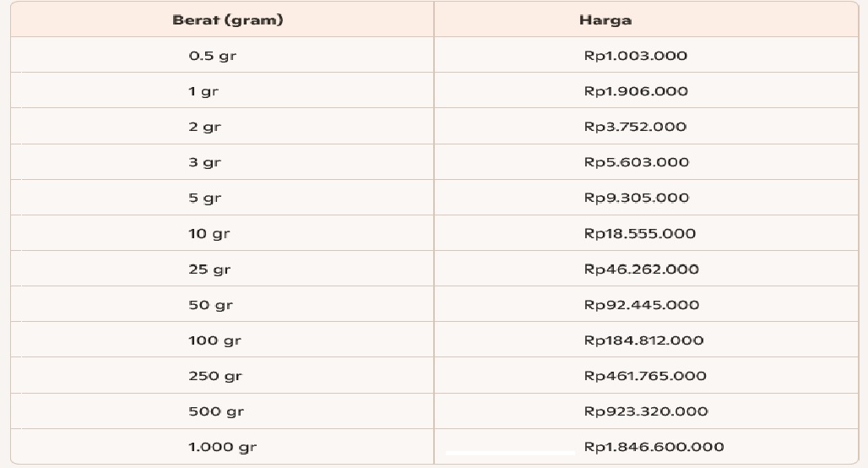868x468 pixels.
Task: Click the price Rp461.765.000
Action: coord(645,376)
